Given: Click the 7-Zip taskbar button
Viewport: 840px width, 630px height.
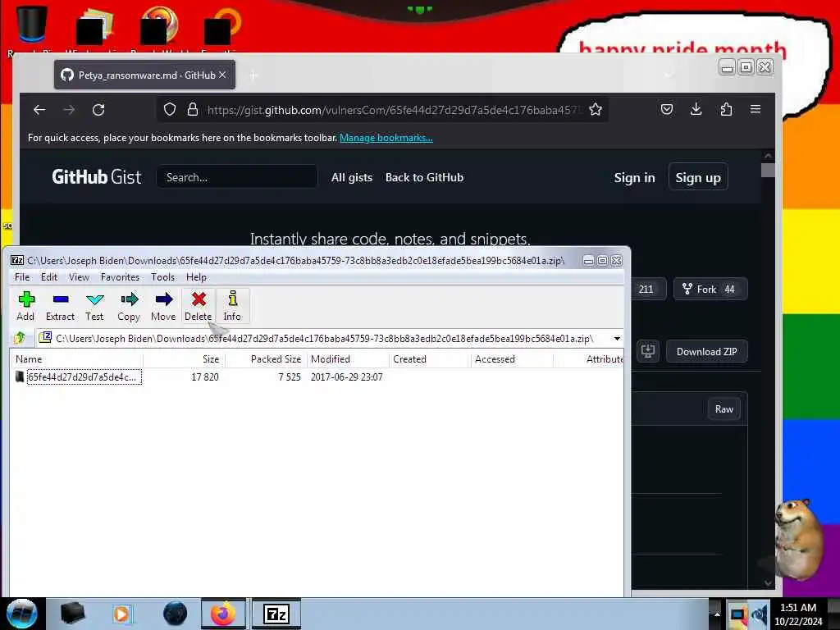Looking at the screenshot, I should 276,614.
